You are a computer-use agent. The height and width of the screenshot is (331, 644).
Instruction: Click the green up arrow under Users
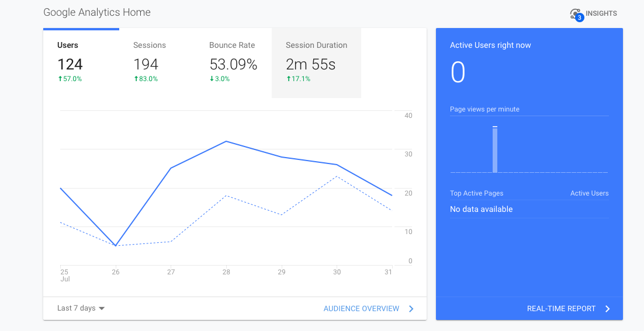[60, 79]
